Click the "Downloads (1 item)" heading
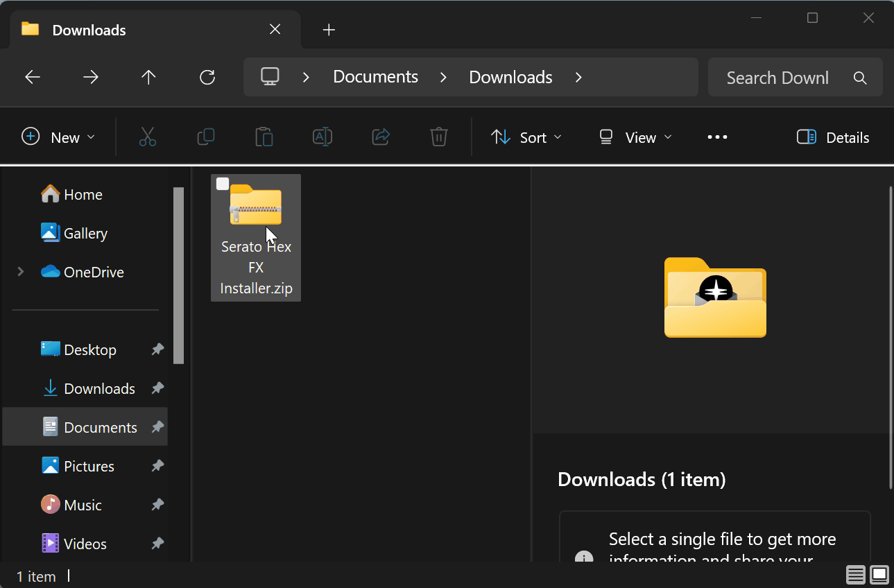Viewport: 894px width, 588px height. [x=642, y=479]
